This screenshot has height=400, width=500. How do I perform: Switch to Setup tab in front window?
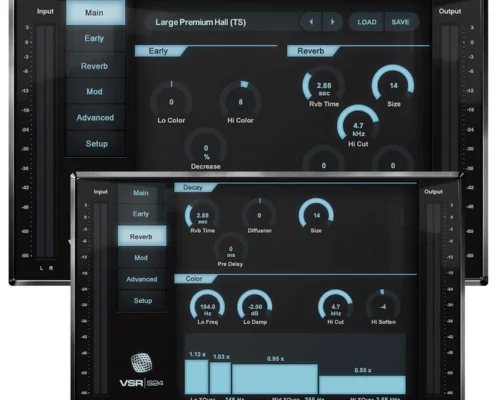click(142, 301)
